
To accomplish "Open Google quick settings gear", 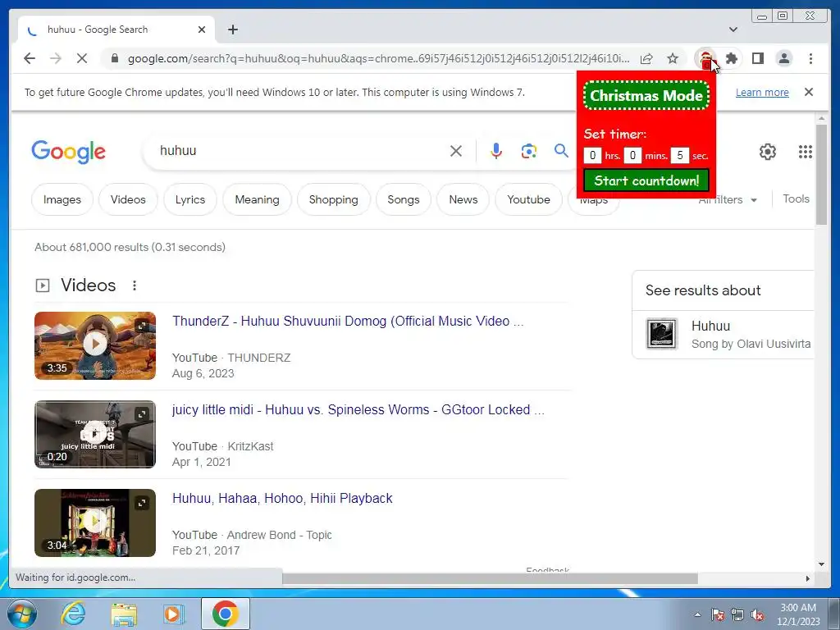I will (768, 152).
